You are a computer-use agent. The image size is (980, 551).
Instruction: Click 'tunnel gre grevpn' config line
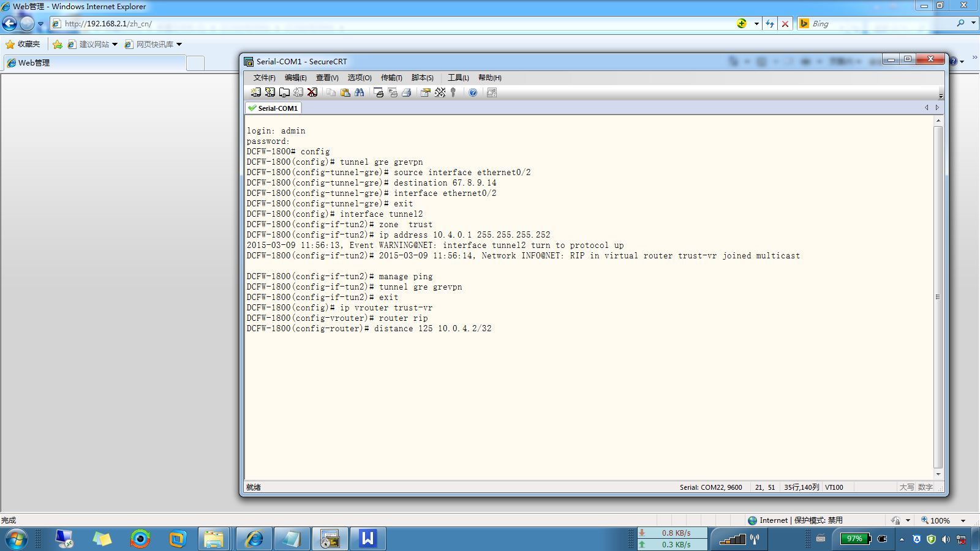[334, 162]
